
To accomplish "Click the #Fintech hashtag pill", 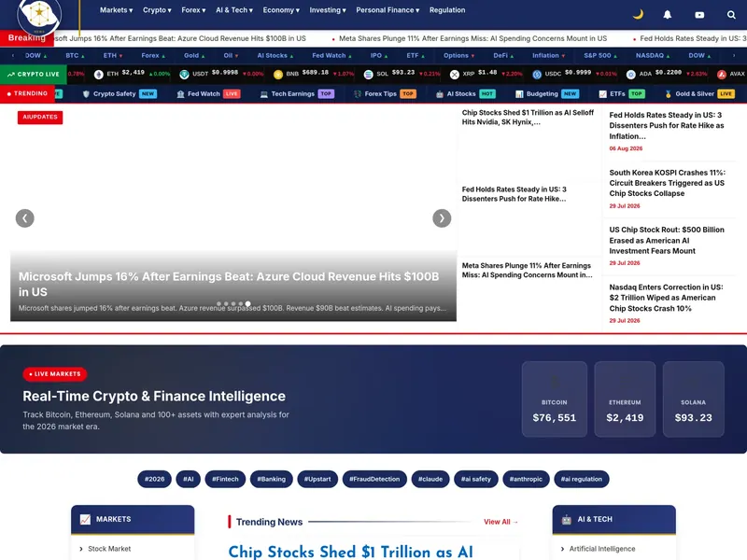I will [225, 479].
